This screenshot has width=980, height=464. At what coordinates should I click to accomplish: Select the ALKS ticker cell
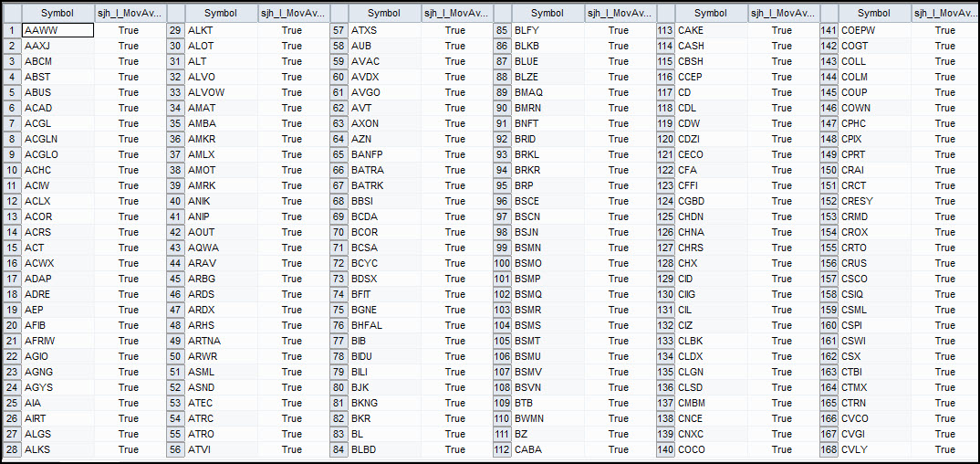coord(57,449)
